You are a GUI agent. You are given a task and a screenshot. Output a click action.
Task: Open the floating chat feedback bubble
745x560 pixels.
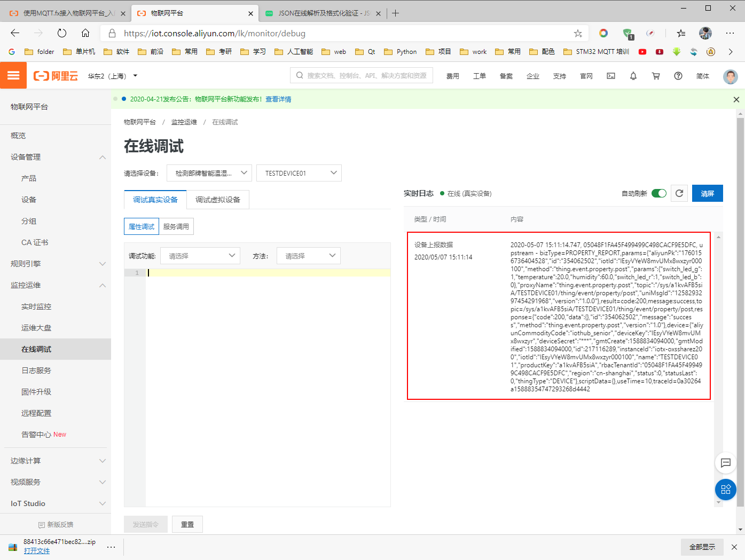point(726,463)
